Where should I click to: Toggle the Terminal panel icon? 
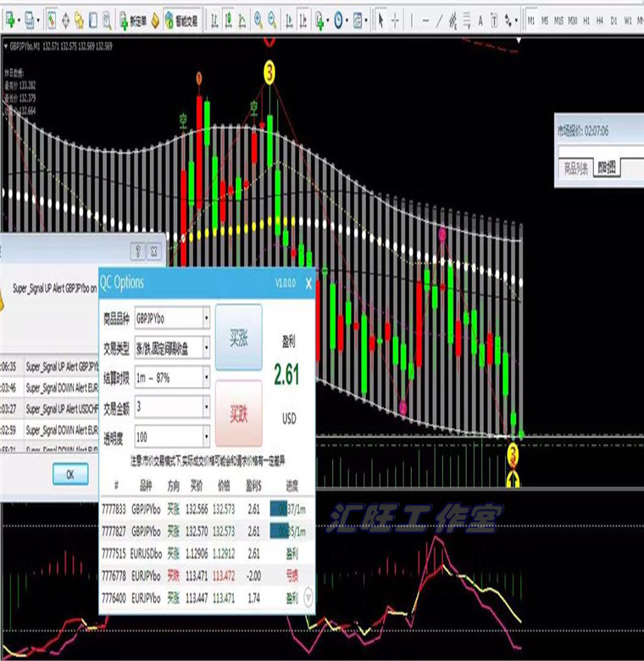coord(92,19)
